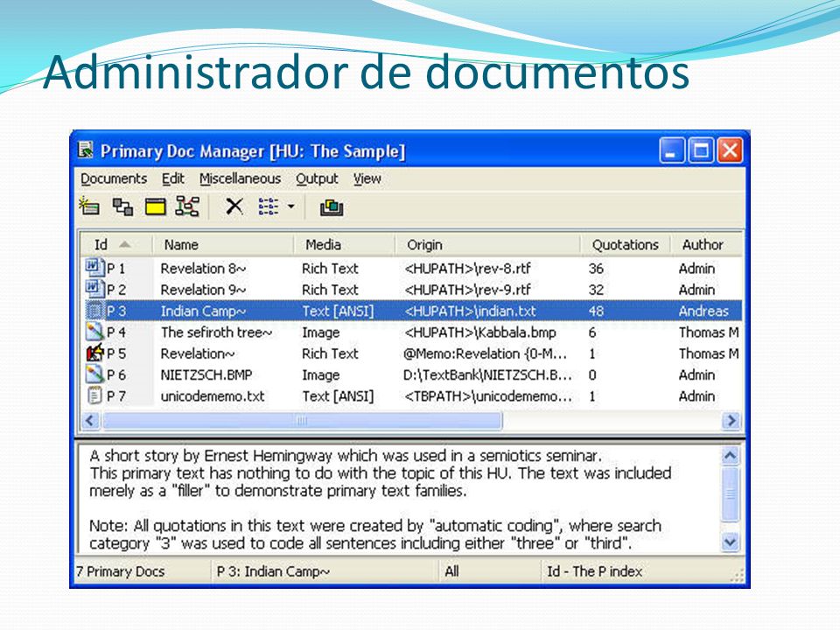Image resolution: width=840 pixels, height=630 pixels.
Task: Close the Primary Doc Manager window
Action: point(730,150)
